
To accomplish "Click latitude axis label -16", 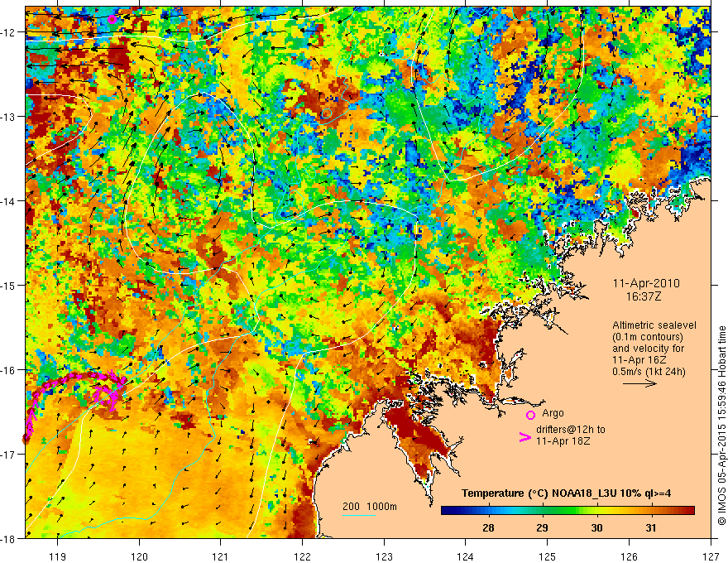I will tap(9, 370).
